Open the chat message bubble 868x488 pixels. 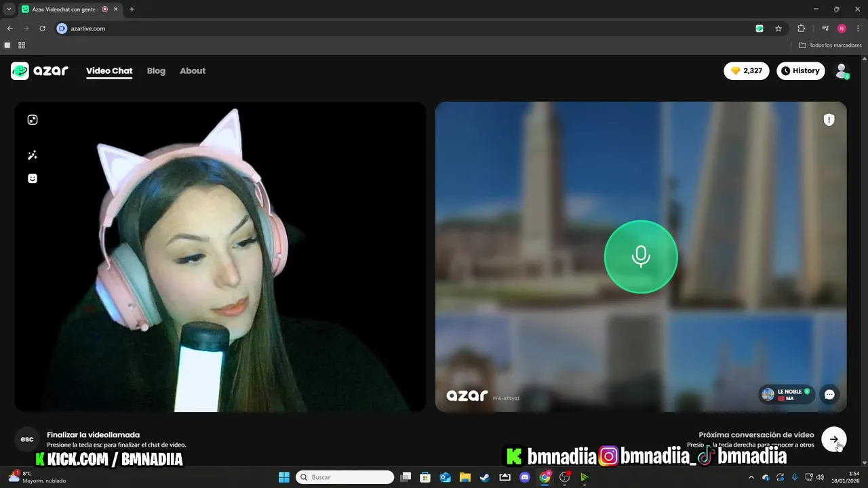(x=829, y=394)
